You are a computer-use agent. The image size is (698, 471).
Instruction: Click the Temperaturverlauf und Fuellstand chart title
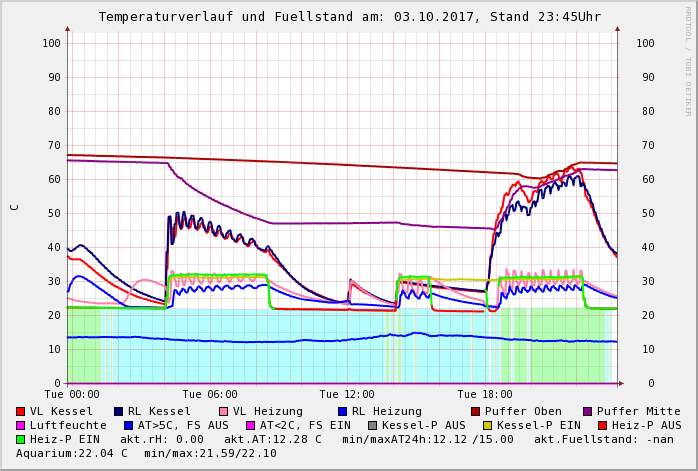coord(349,17)
